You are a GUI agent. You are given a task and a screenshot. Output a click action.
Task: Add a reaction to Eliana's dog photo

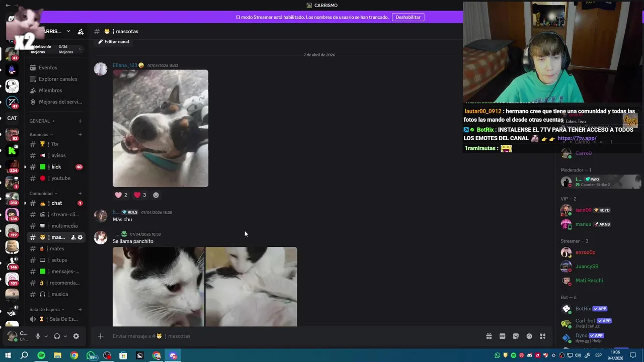[x=156, y=195]
